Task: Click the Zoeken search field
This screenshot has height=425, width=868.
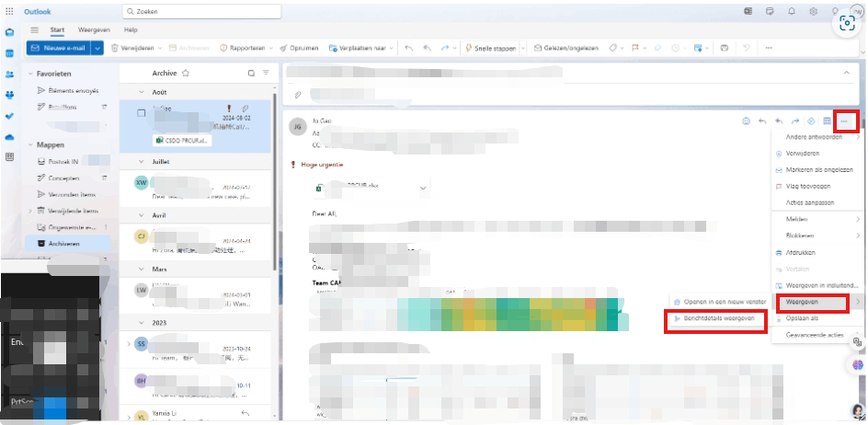Action: pyautogui.click(x=201, y=11)
